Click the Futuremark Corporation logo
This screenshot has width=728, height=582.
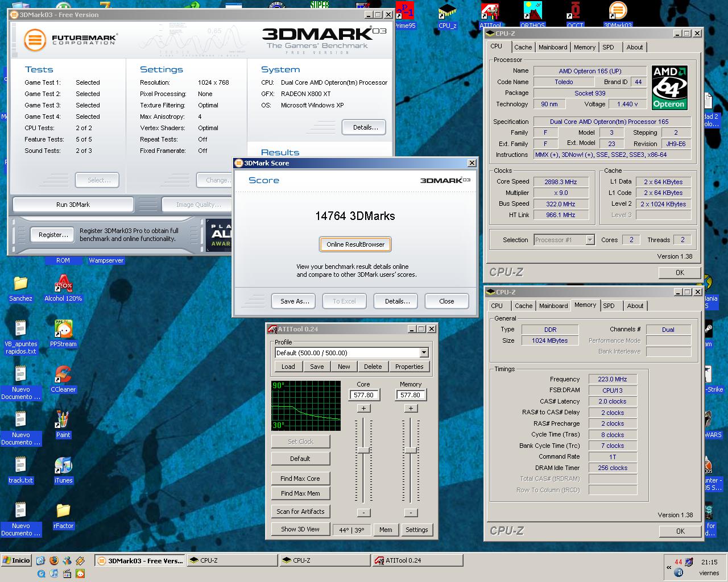point(71,40)
